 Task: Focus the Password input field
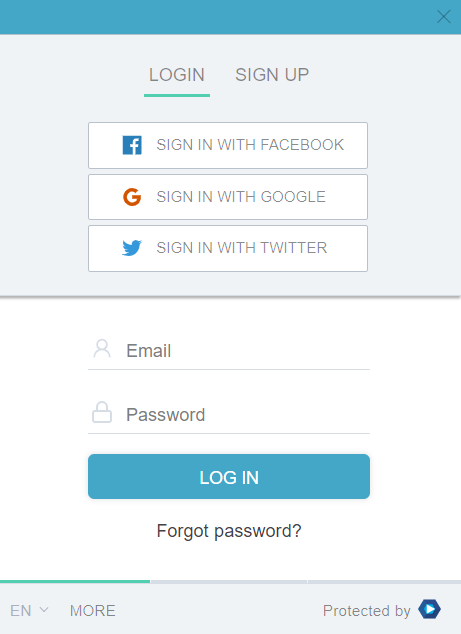click(x=229, y=414)
